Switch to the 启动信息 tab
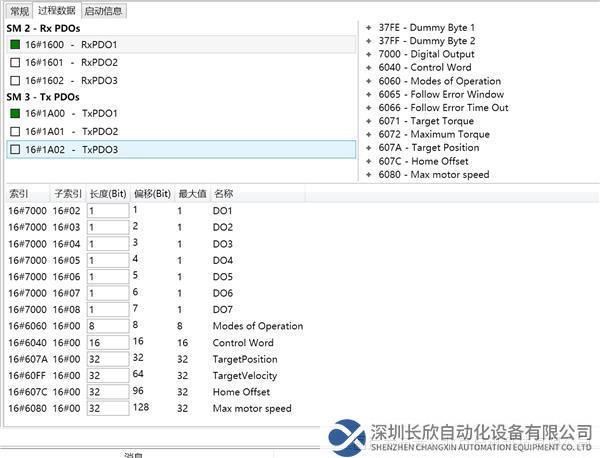This screenshot has height=458, width=600. point(104,11)
